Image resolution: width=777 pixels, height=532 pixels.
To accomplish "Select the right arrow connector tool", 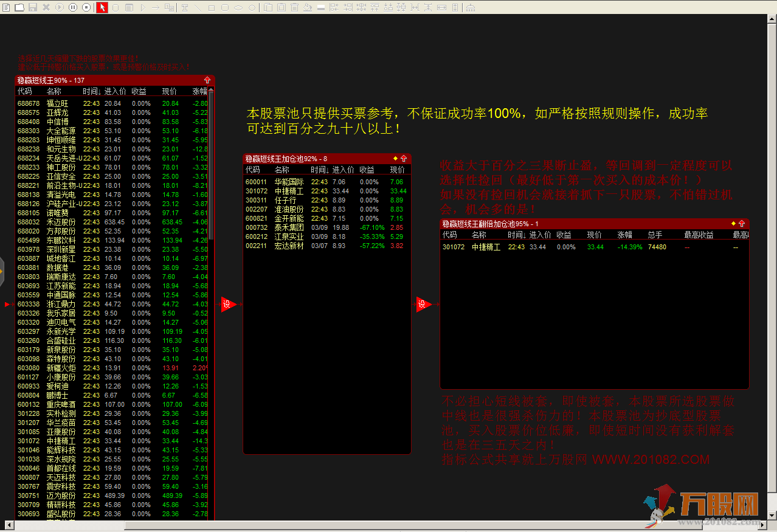I will coord(155,7).
